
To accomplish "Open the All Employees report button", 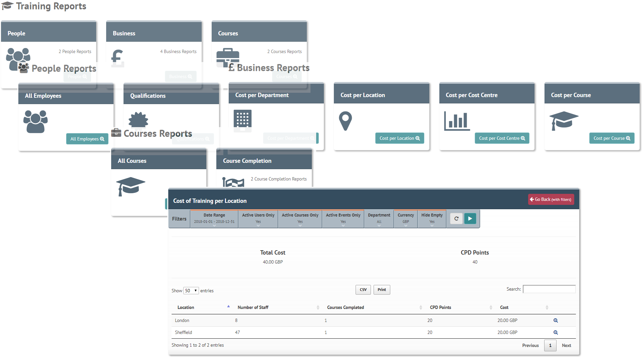I will [87, 139].
